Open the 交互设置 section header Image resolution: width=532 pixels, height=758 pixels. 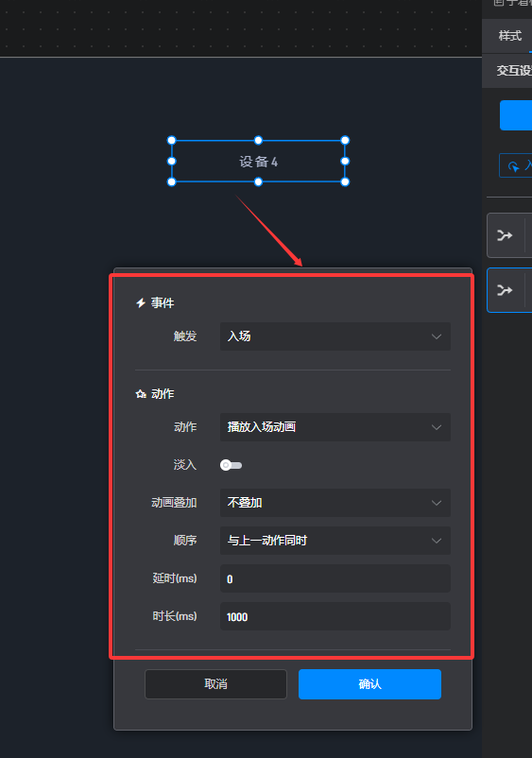click(514, 71)
